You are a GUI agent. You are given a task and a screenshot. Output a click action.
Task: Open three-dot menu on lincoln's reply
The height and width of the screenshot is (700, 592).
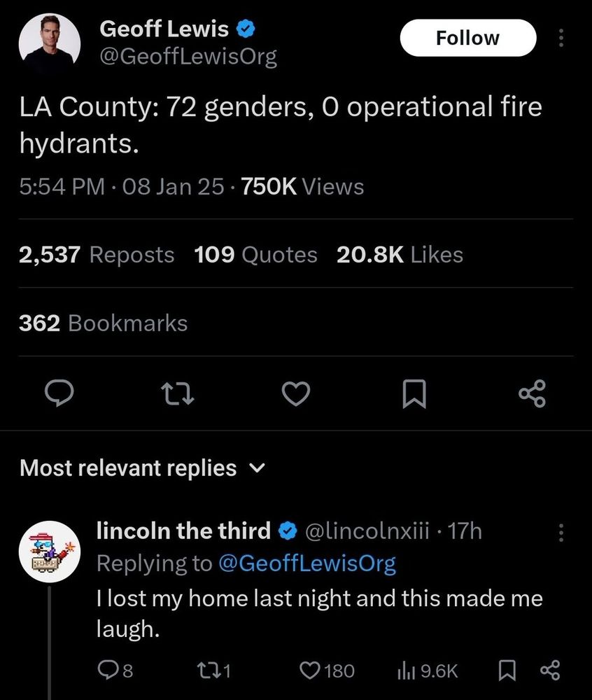pos(561,533)
